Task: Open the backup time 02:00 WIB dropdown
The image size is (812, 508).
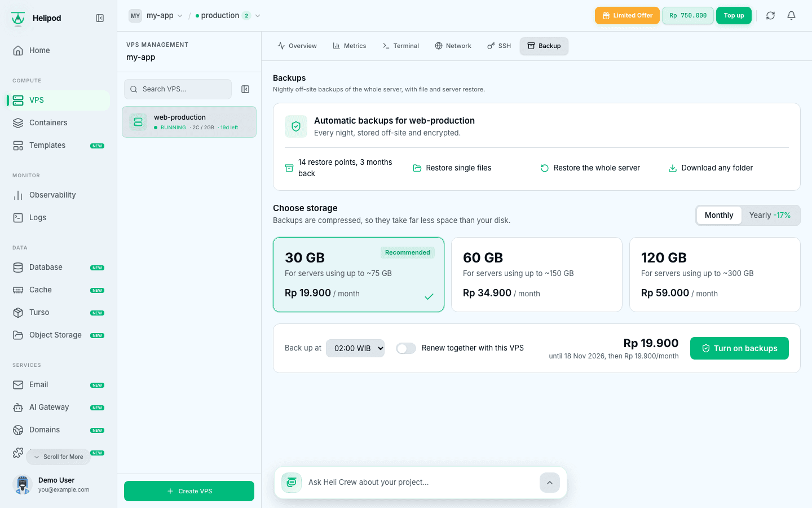Action: click(x=355, y=348)
